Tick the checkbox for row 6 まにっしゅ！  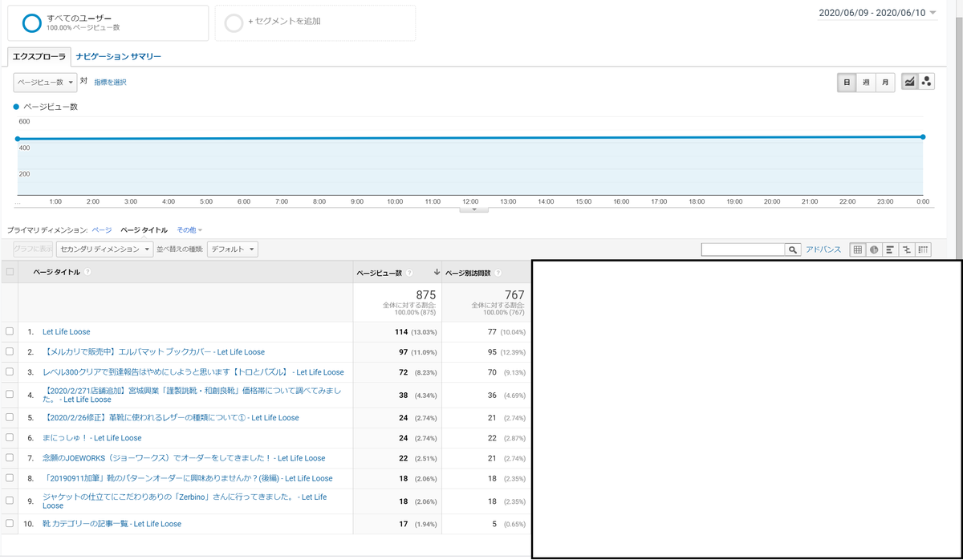[10, 438]
